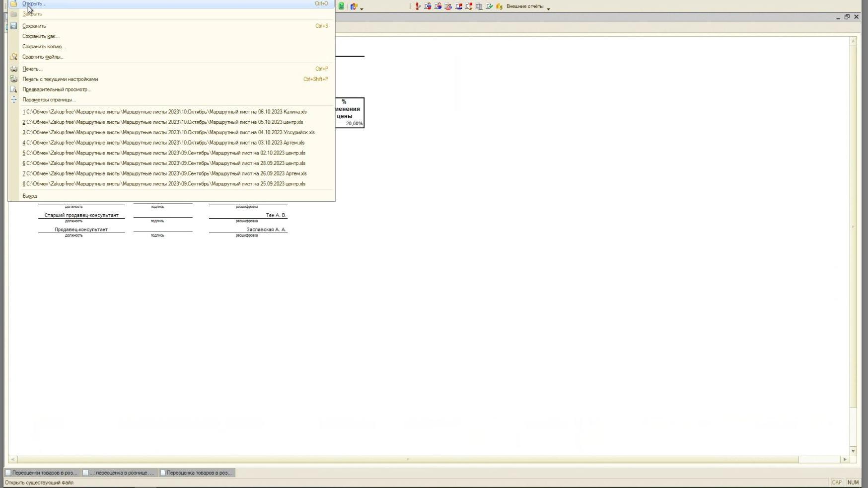Click the vertical scrollbar down arrow
Screen dimensions: 868x488
(853, 451)
